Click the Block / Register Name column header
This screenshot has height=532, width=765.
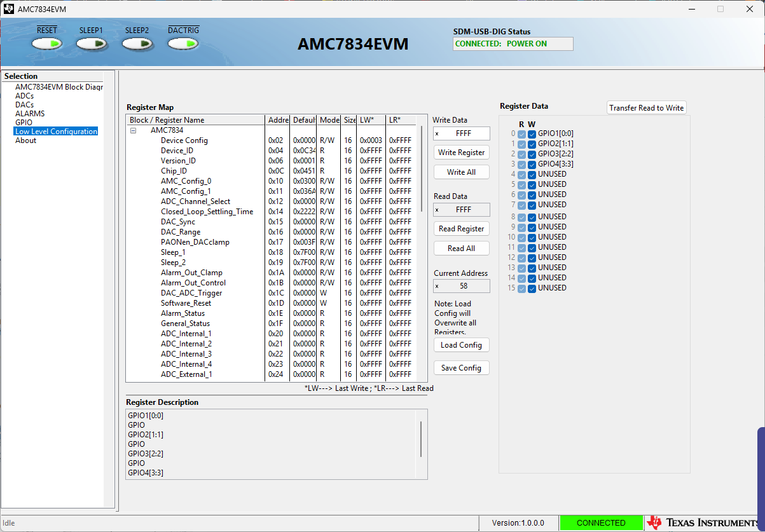point(196,120)
